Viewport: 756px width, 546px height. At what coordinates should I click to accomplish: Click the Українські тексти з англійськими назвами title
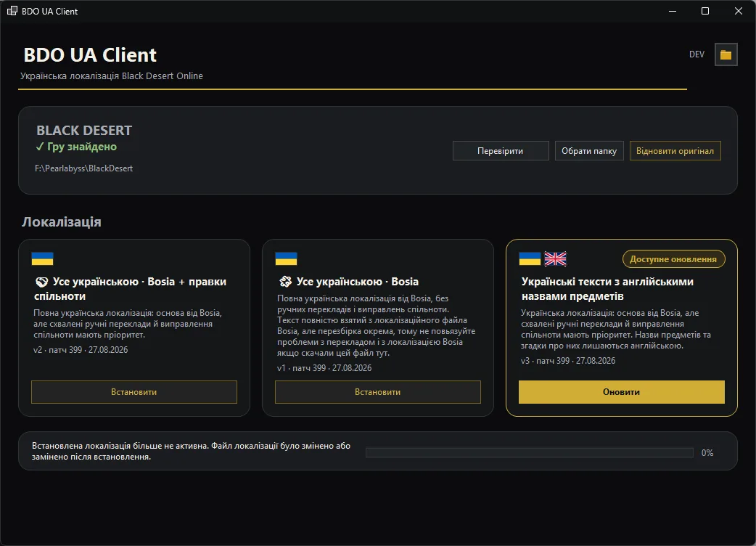click(607, 289)
